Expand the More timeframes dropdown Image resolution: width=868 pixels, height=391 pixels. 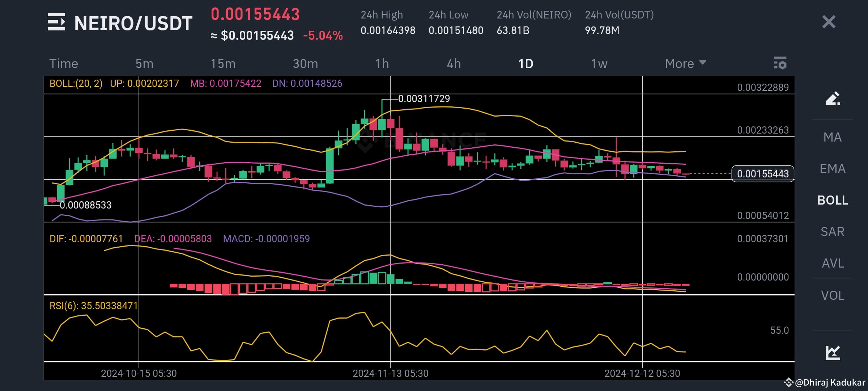[x=679, y=64]
